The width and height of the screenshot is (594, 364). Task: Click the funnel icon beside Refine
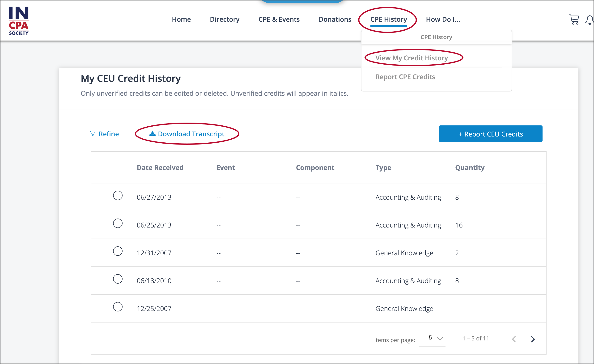93,134
